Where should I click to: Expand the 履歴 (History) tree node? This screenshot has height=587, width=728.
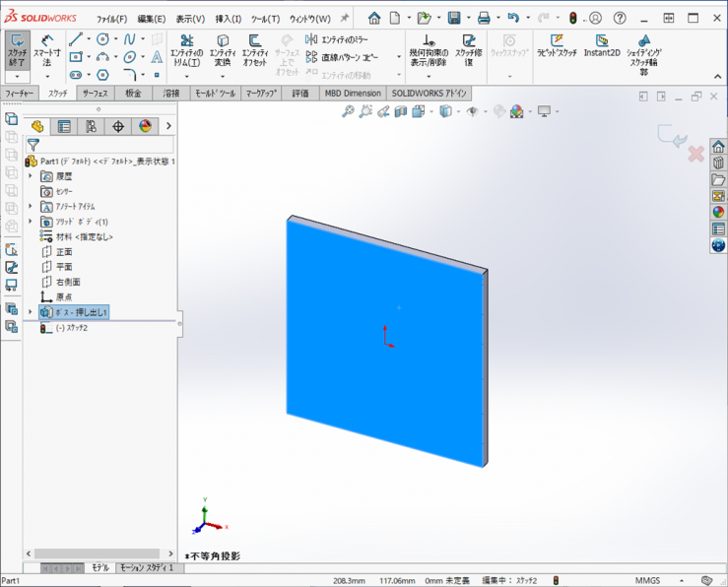point(31,176)
